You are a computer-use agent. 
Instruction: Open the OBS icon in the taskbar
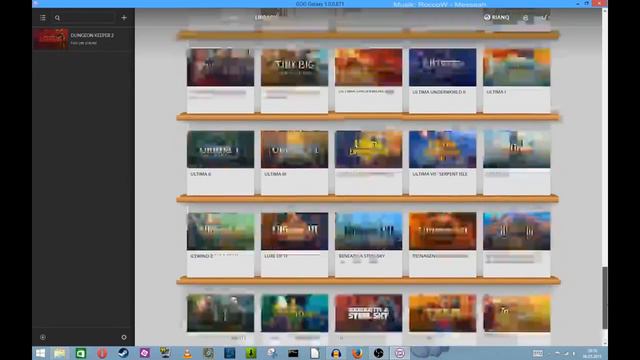pyautogui.click(x=378, y=353)
